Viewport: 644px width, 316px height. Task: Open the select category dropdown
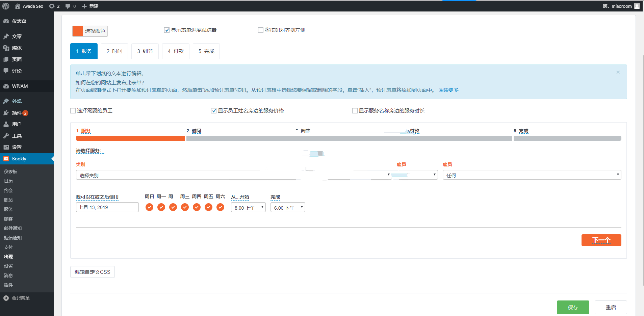[233, 175]
